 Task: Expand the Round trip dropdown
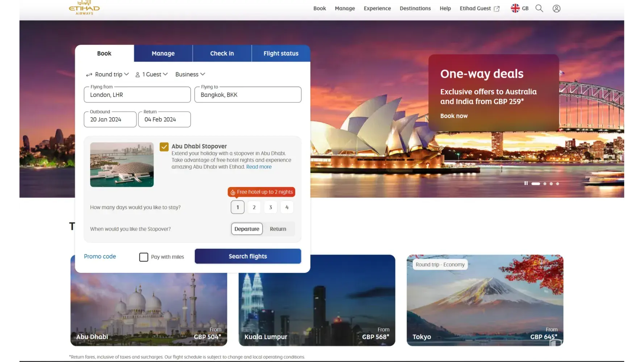[108, 75]
